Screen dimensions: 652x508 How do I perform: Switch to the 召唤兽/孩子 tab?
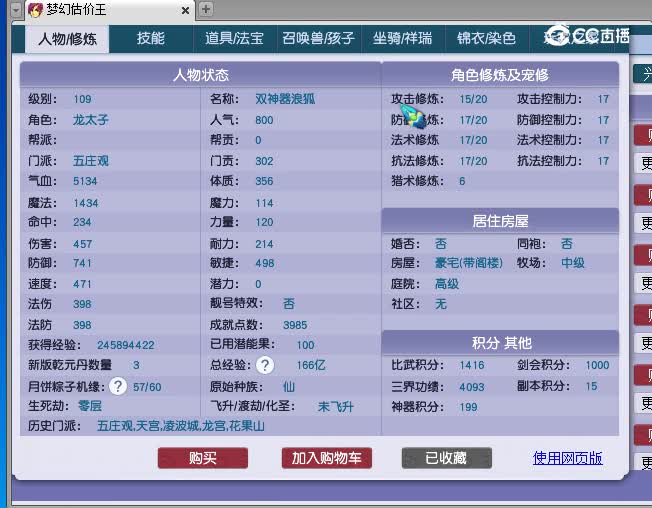click(x=319, y=38)
